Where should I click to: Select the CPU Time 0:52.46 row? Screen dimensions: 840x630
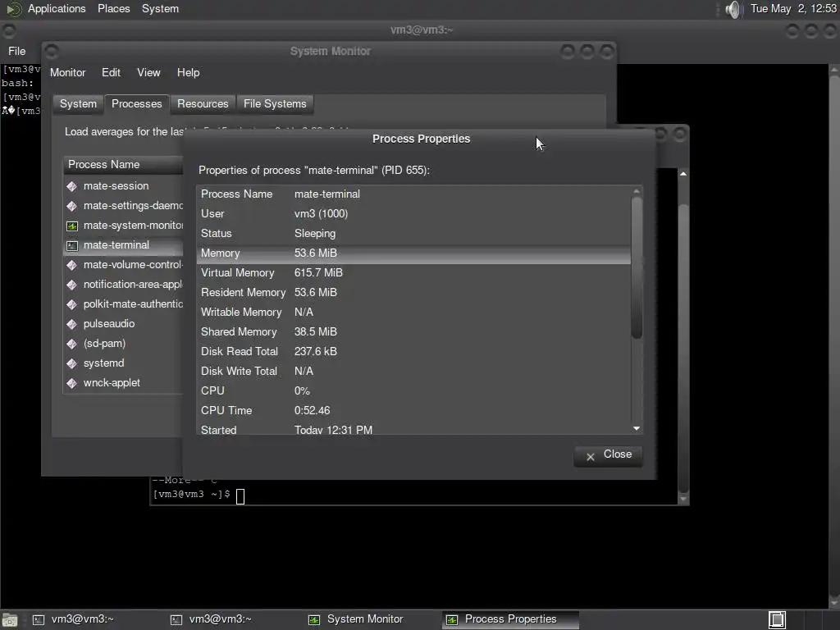[x=413, y=411]
